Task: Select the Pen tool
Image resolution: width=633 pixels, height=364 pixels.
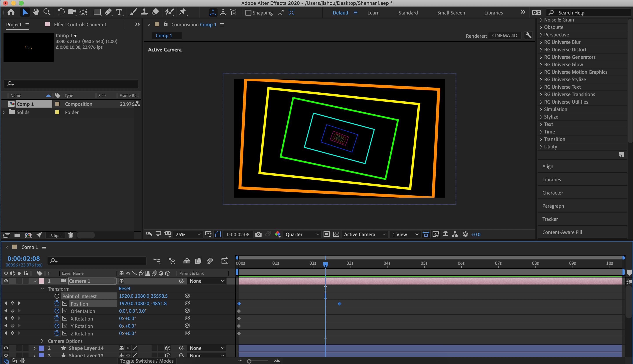Action: (108, 12)
